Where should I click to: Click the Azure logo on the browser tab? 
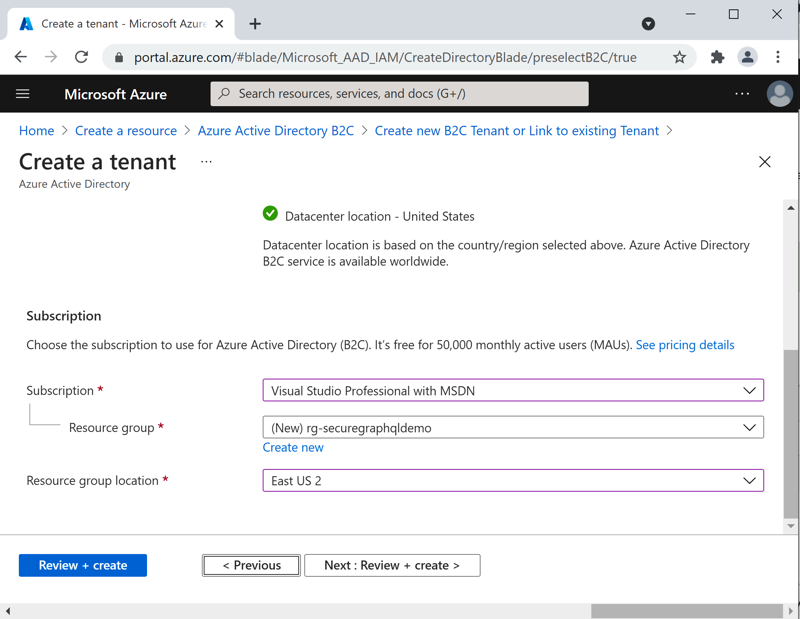pos(27,24)
